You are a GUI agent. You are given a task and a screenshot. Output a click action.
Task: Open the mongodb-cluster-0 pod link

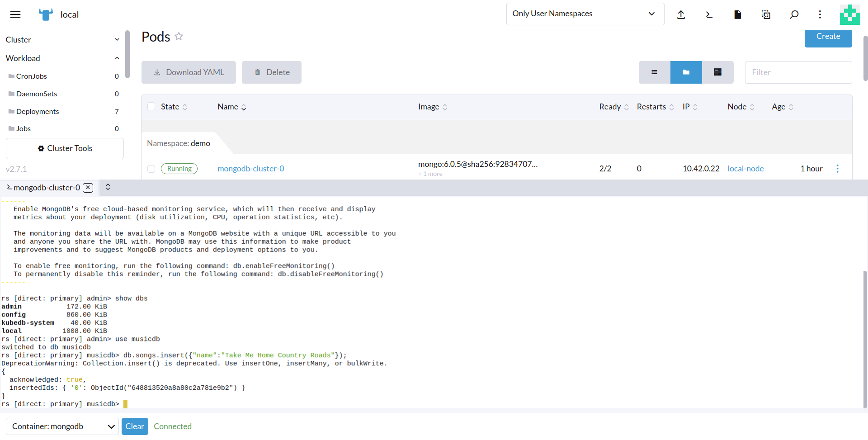250,169
